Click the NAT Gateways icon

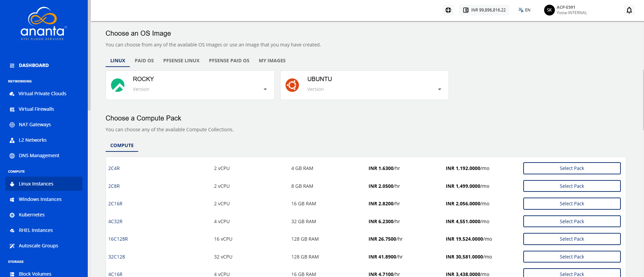pos(12,125)
